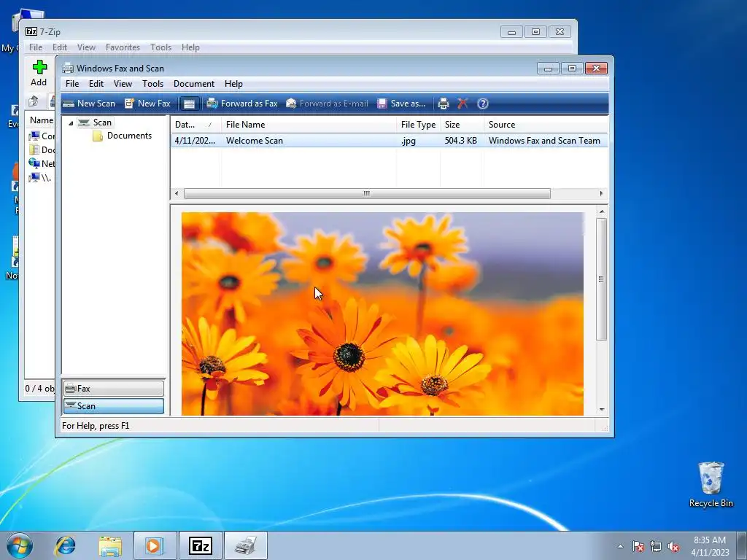Toggle the preview pane toolbar icon
This screenshot has width=747, height=560.
[189, 104]
